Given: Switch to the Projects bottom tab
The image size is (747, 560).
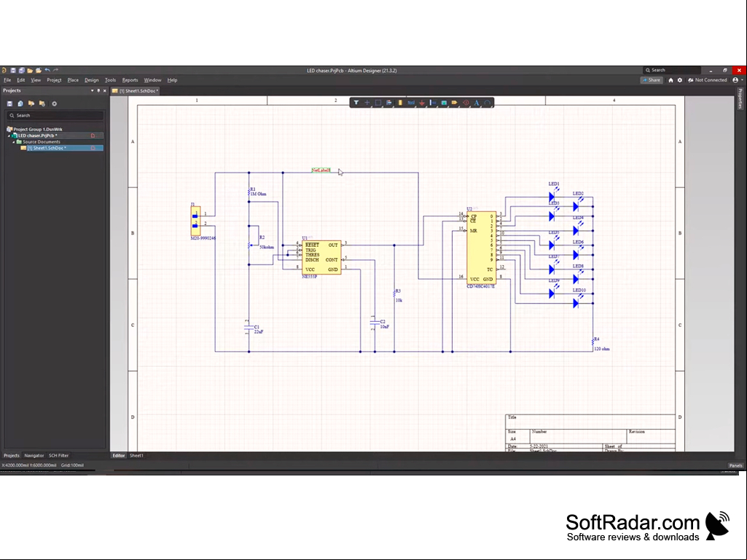Looking at the screenshot, I should coord(12,456).
